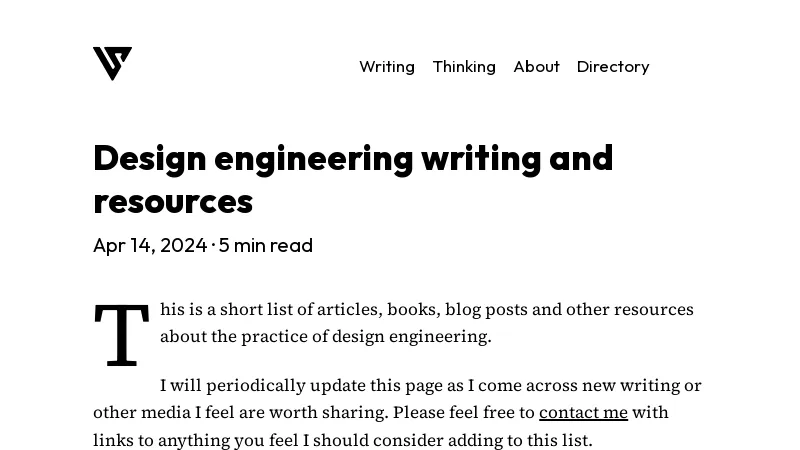
Task: Go to the Thinking section
Action: coord(464,66)
